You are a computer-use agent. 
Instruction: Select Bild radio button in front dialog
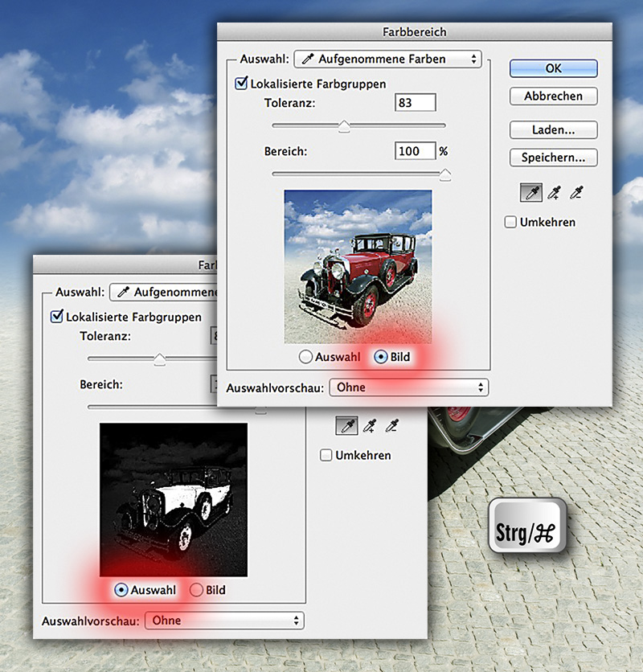click(381, 357)
